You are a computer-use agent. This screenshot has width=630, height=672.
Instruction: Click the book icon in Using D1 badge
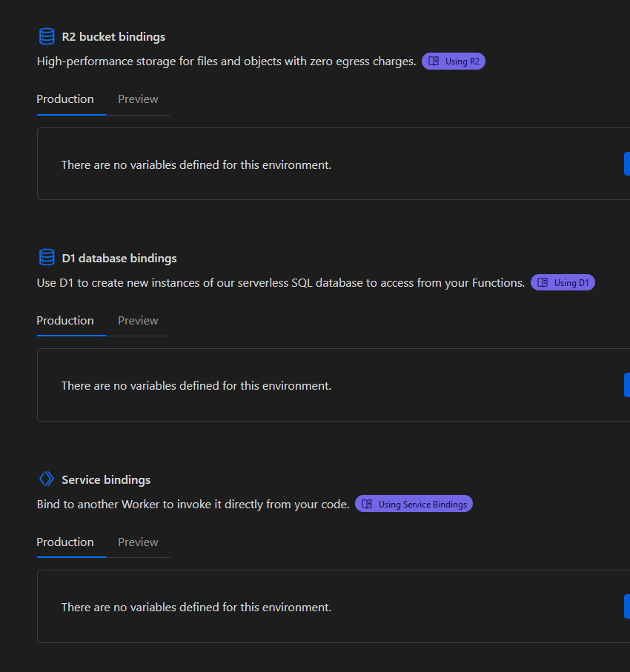543,283
